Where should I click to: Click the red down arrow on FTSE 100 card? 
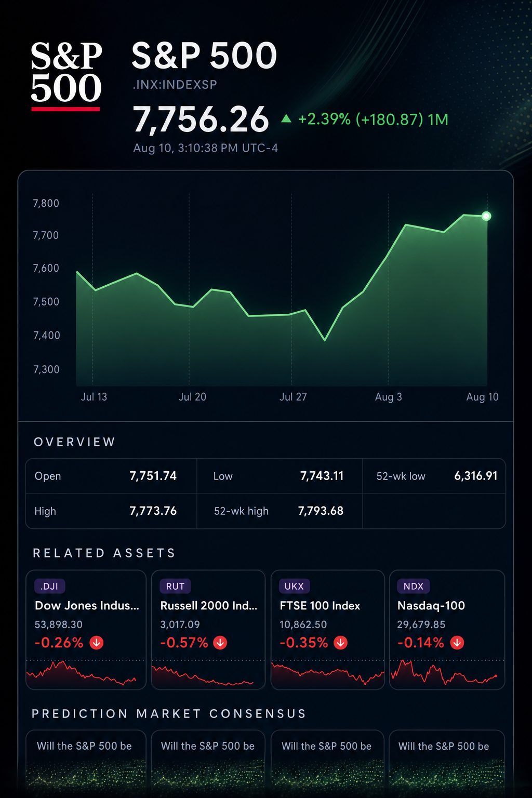[x=340, y=643]
